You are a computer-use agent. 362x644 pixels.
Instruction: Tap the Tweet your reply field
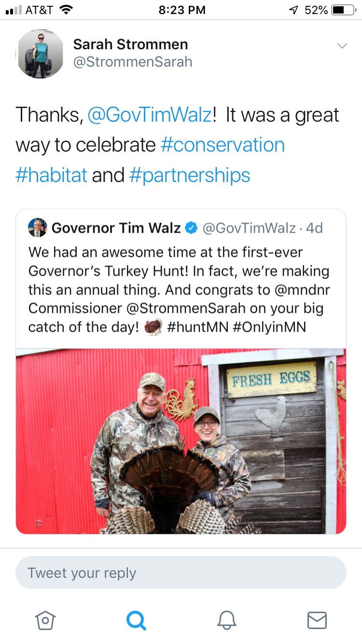point(181,573)
